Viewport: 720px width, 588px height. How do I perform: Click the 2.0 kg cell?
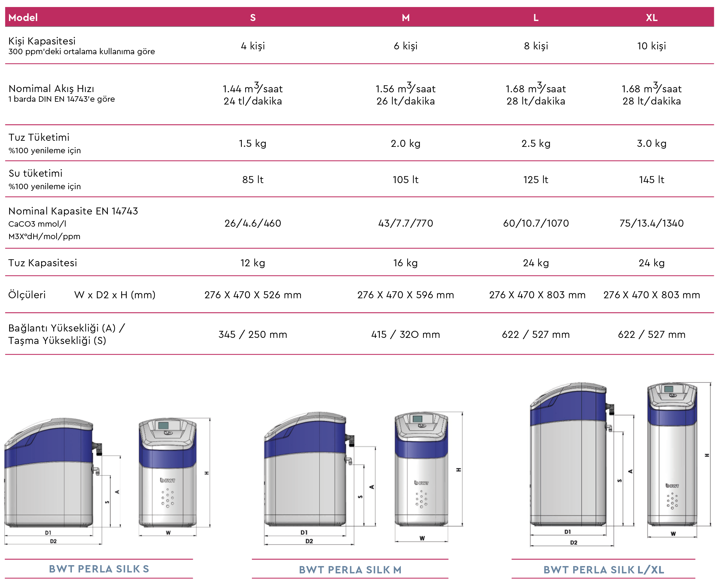pyautogui.click(x=405, y=143)
